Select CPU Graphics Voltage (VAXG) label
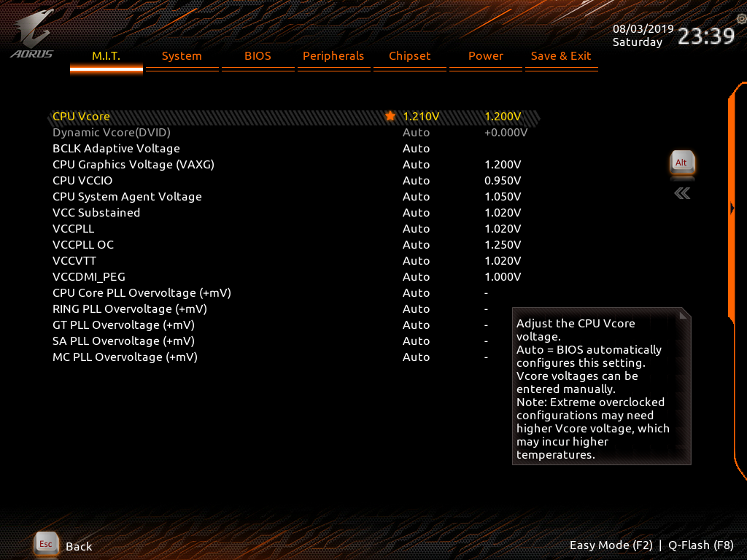Viewport: 747px width, 560px height. (133, 165)
